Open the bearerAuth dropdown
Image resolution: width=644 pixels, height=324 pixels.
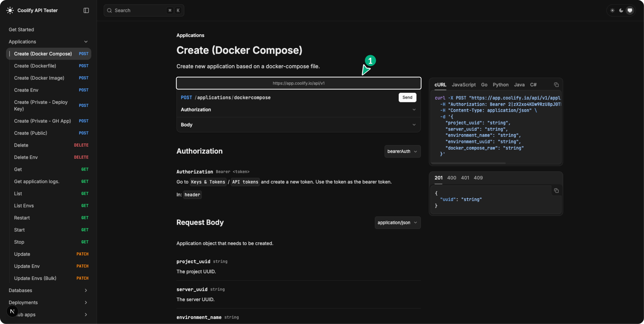[x=402, y=151]
